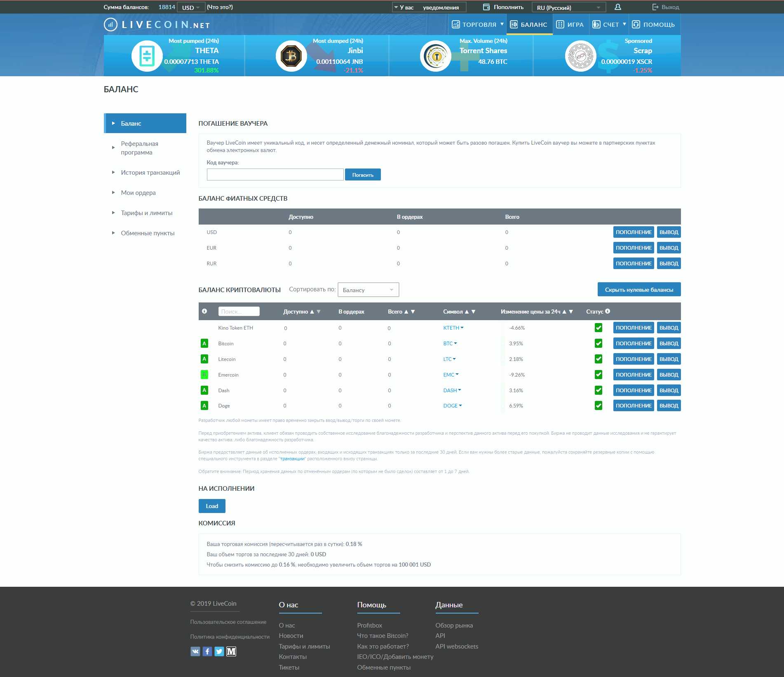Select Мои ордера in sidebar
This screenshot has height=677, width=784.
coord(138,192)
